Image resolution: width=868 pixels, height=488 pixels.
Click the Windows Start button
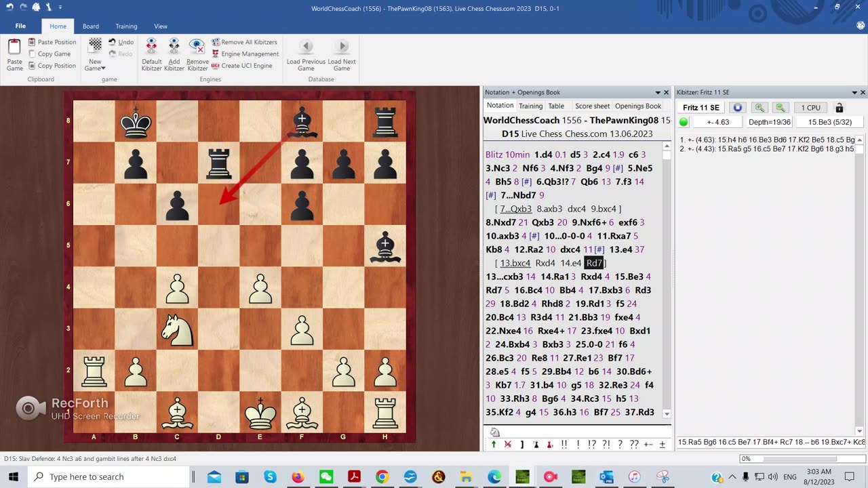[13, 476]
